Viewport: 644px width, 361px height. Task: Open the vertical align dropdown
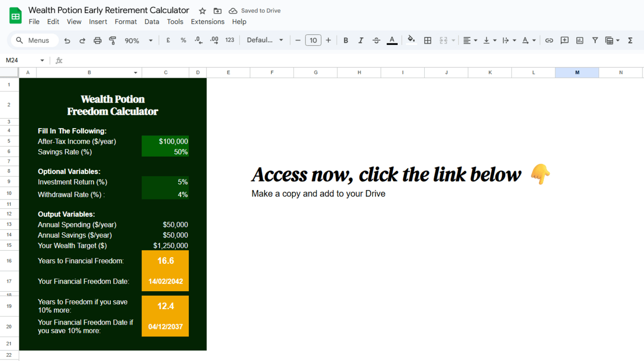489,40
